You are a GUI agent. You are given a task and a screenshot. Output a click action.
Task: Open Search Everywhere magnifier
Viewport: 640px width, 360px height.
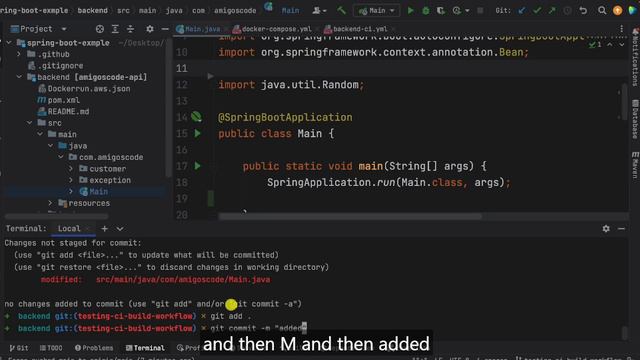tap(602, 11)
